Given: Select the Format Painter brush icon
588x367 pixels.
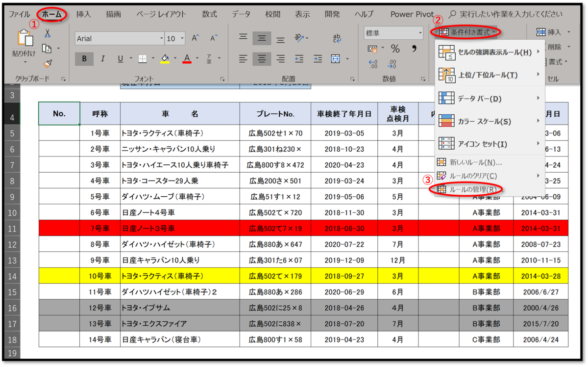Looking at the screenshot, I should click(48, 64).
